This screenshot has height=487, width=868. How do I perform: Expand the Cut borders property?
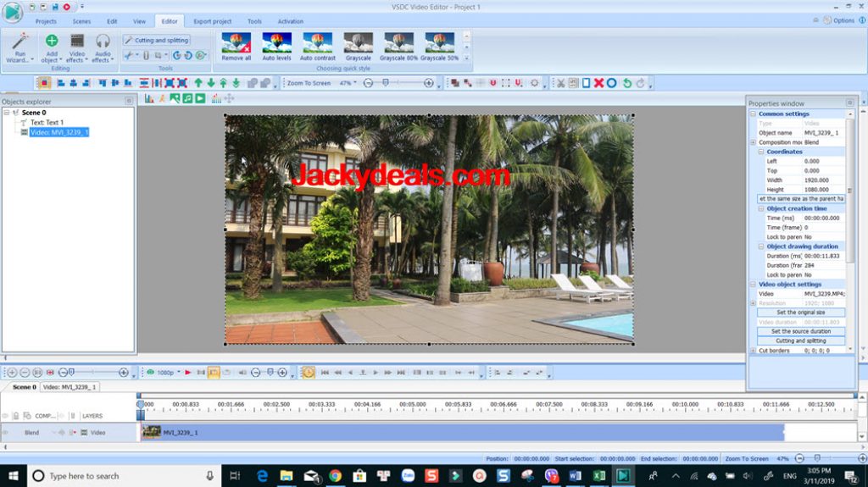pos(753,351)
